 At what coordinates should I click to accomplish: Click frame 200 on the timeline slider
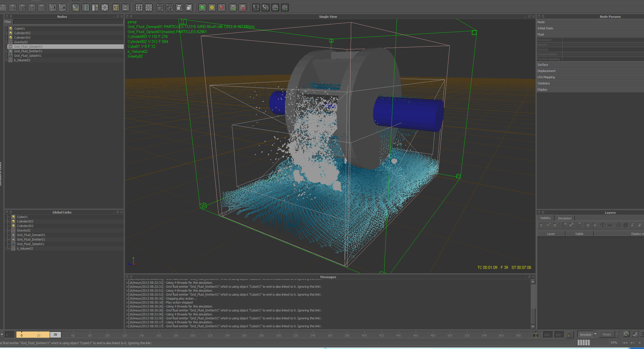[193, 335]
